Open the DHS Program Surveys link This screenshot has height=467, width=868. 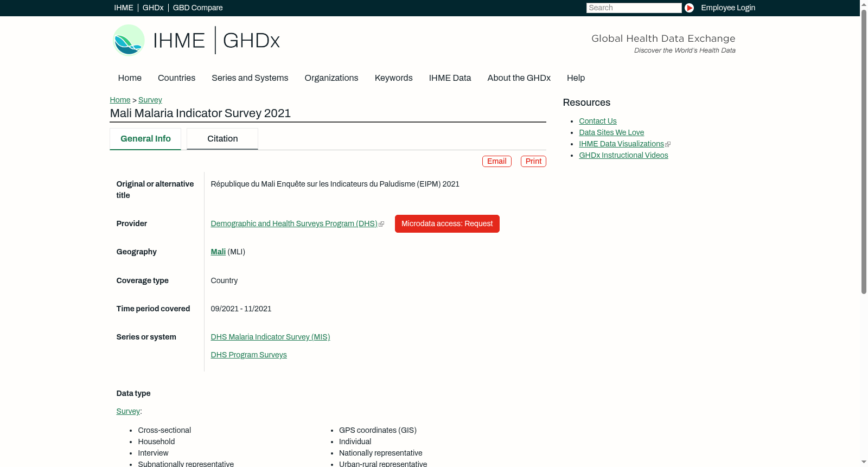tap(248, 355)
